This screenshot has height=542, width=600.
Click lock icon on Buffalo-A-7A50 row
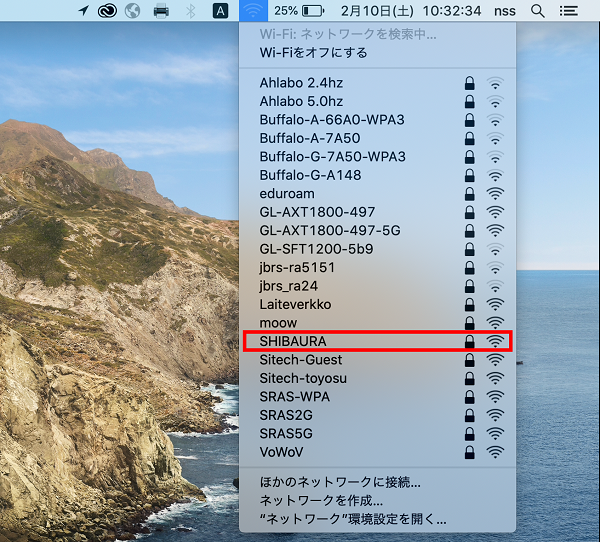tap(470, 138)
